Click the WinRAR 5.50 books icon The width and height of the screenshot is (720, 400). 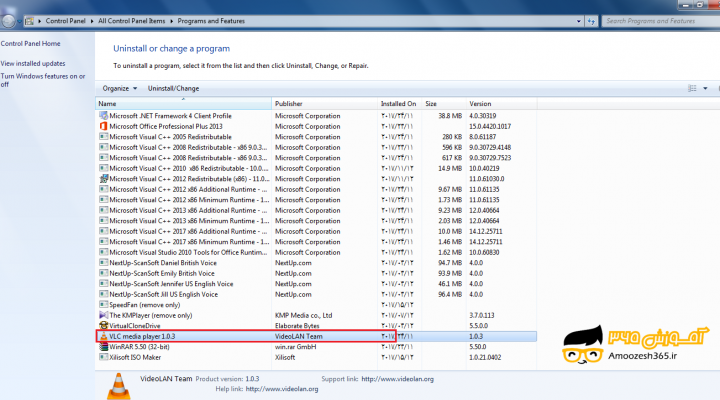(x=103, y=347)
